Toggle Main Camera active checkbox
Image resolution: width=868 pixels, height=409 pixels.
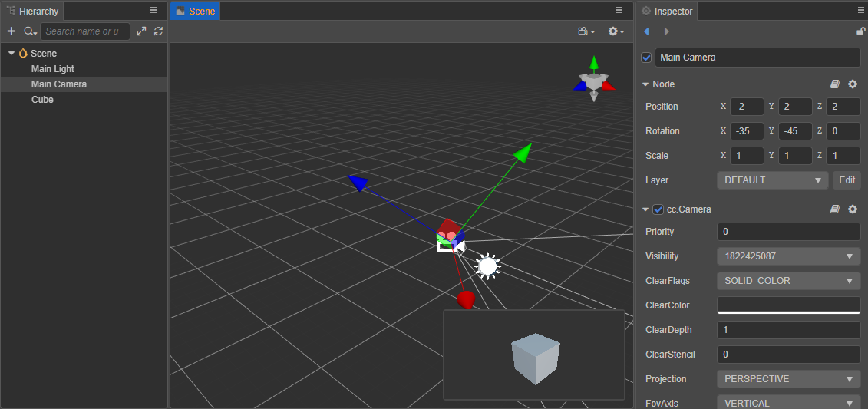click(x=646, y=58)
